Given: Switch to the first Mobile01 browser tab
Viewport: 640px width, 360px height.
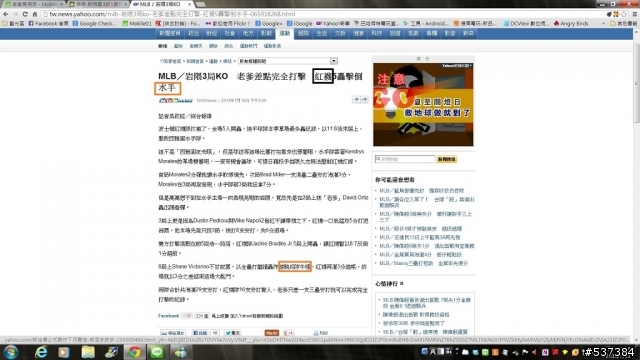Looking at the screenshot, I should click(x=33, y=4).
